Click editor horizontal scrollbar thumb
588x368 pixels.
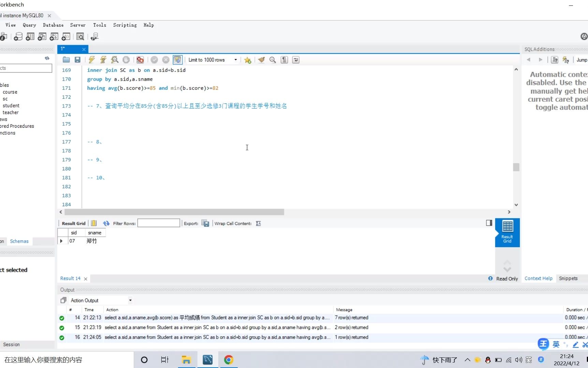[x=174, y=212]
